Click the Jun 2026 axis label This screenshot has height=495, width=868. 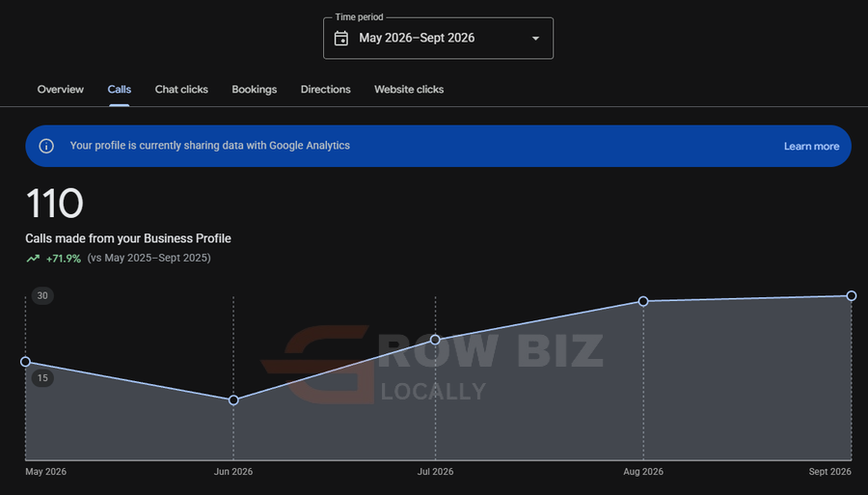233,472
